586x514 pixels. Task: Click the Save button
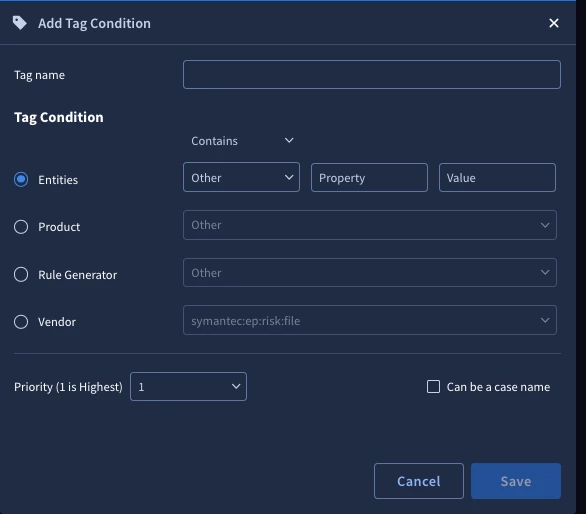516,481
